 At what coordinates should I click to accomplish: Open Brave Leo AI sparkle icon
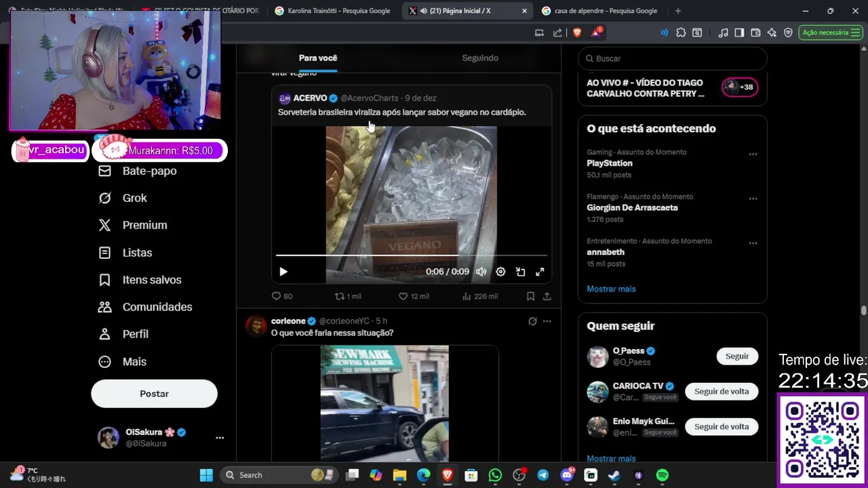(x=772, y=33)
